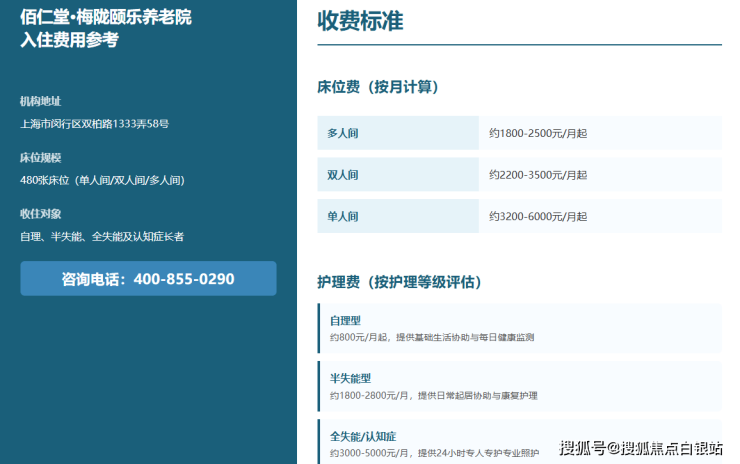Click the 入住费用参考 heading line
Viewport: 740px width, 464px height.
69,40
